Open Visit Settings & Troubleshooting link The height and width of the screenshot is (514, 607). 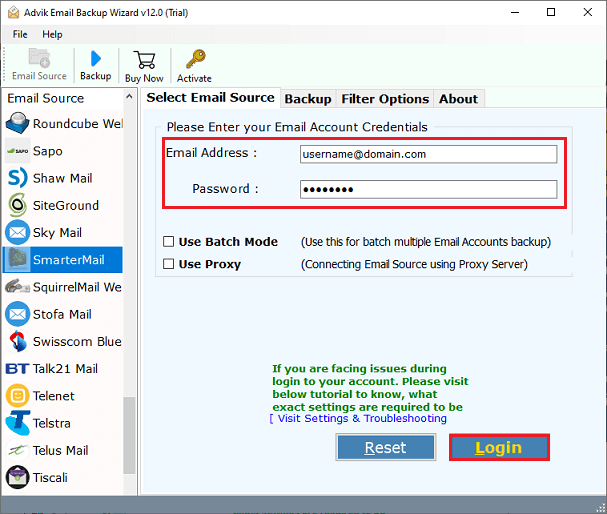point(358,418)
